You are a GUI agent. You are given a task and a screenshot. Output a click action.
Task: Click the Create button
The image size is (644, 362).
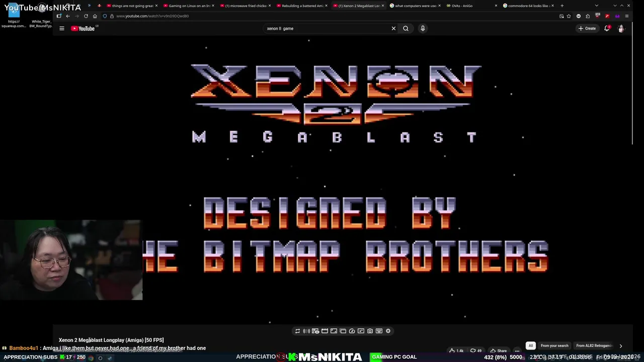point(587,29)
